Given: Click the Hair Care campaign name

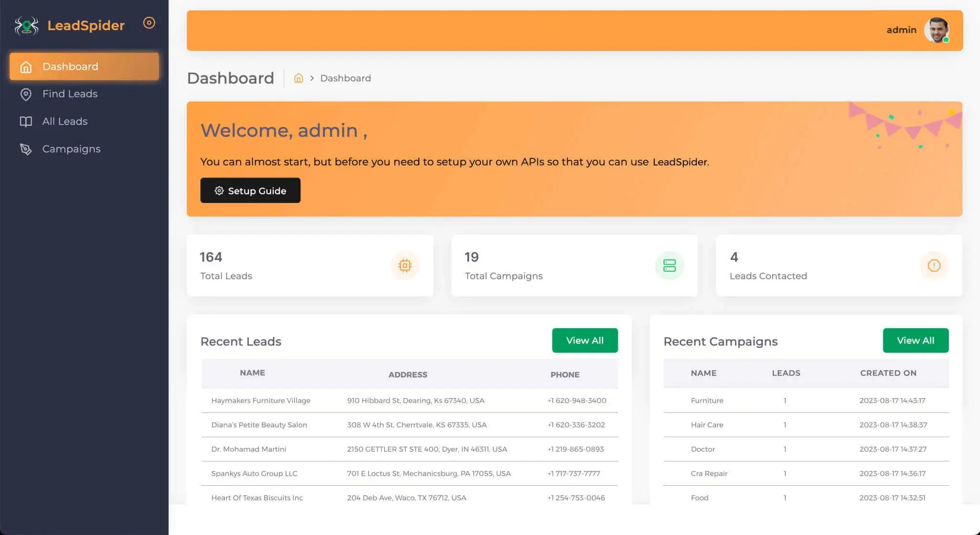Looking at the screenshot, I should [x=707, y=425].
